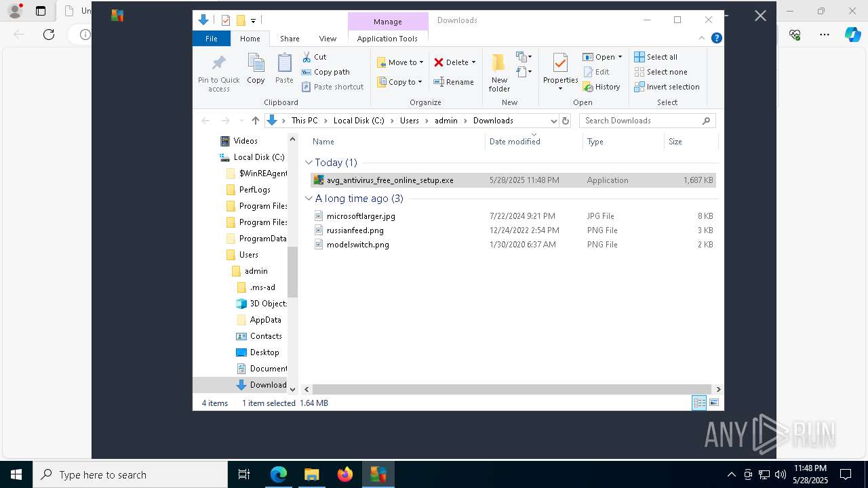Click the Properties checkmark icon
This screenshot has height=488, width=868.
coord(560,63)
